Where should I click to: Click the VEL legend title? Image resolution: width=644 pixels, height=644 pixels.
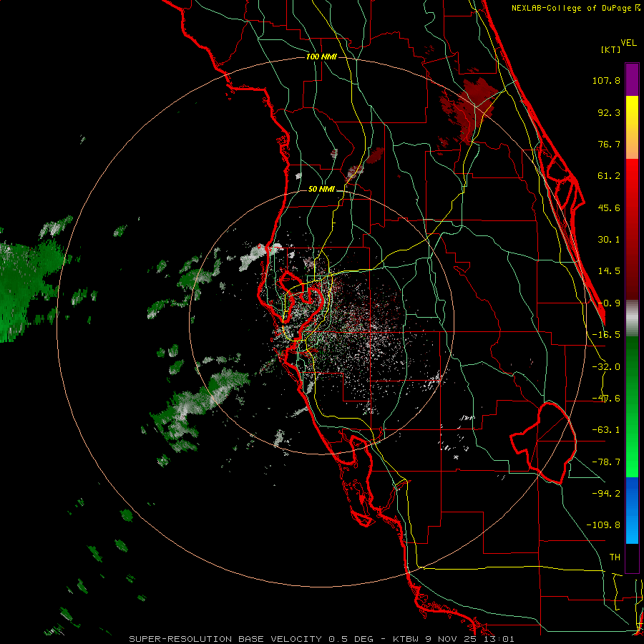point(628,43)
